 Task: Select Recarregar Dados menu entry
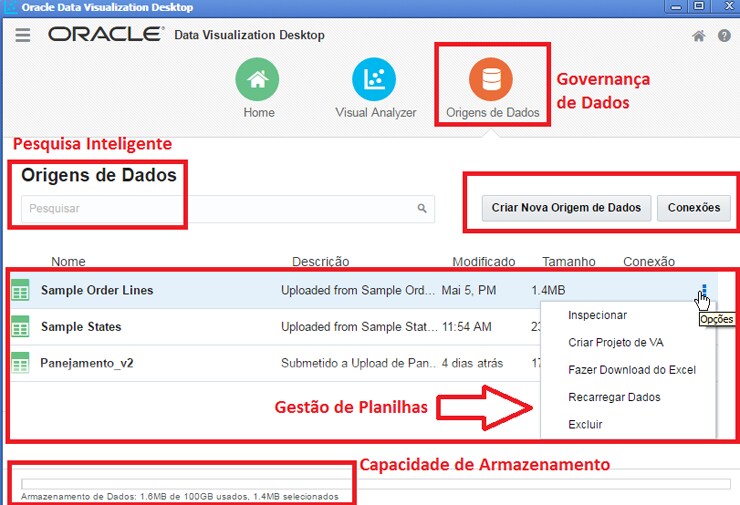[x=614, y=397]
